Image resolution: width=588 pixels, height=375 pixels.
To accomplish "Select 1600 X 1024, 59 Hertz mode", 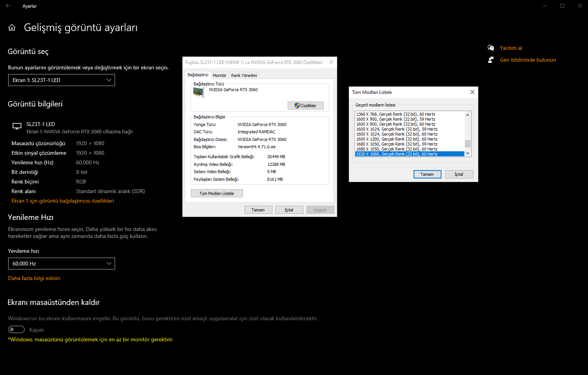I will point(410,129).
